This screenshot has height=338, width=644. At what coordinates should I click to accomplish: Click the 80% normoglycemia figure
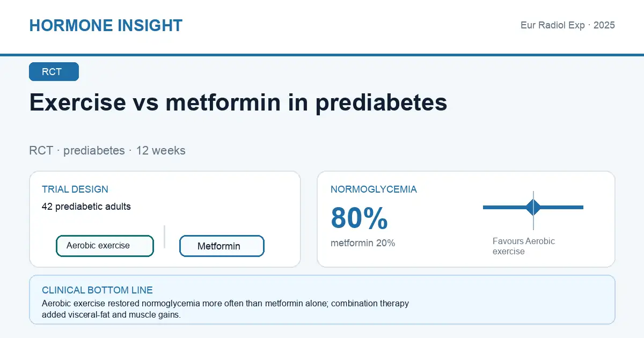(x=359, y=218)
